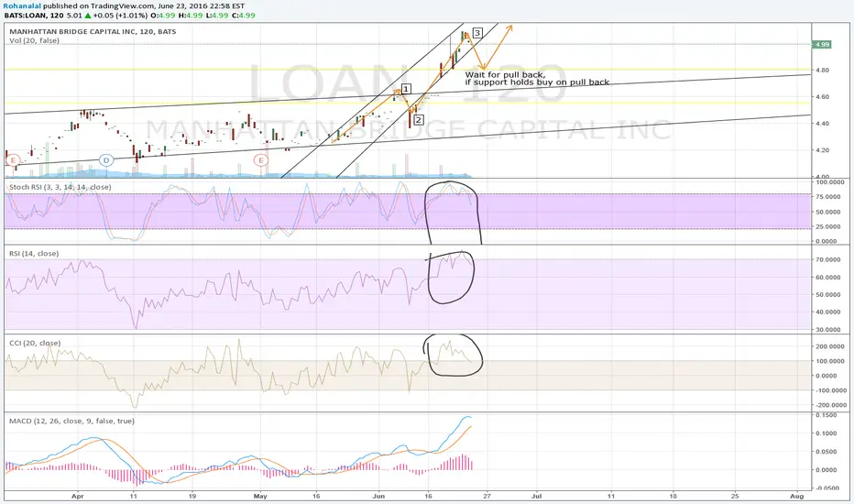This screenshot has width=854, height=504.
Task: Click the E earnings marker at chart's left edge
Action: 13,160
